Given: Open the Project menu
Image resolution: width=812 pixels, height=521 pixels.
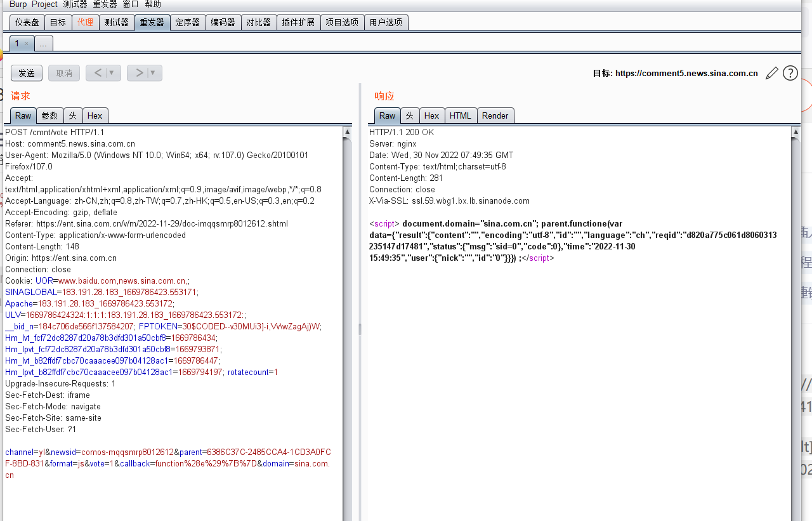Looking at the screenshot, I should (x=44, y=4).
